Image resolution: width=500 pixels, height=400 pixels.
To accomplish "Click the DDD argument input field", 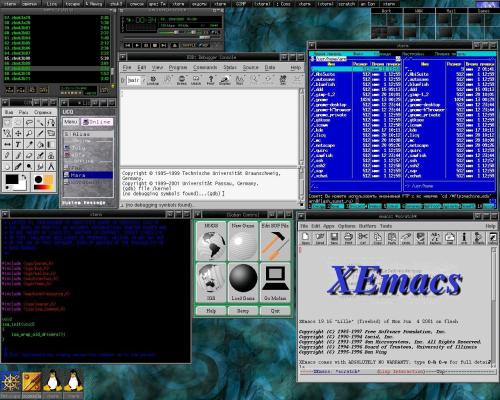I will [x=134, y=80].
